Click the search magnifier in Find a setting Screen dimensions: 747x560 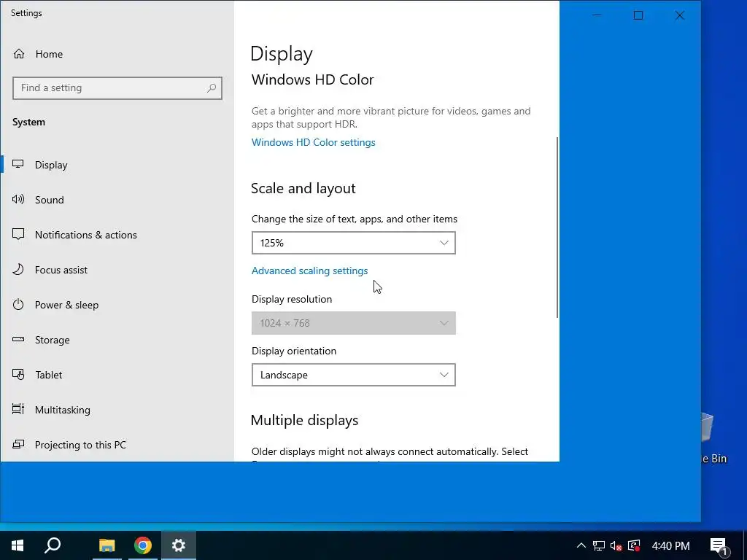[212, 87]
